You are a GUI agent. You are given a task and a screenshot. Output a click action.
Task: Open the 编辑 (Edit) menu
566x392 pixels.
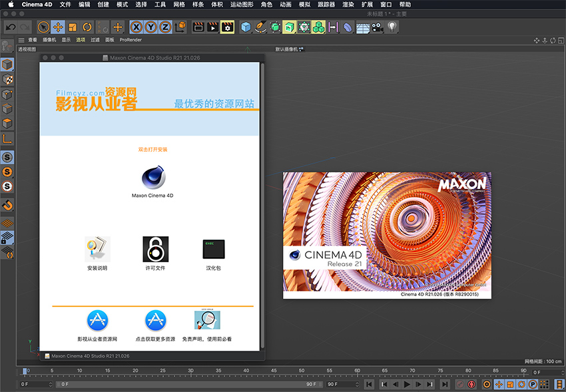click(x=84, y=5)
